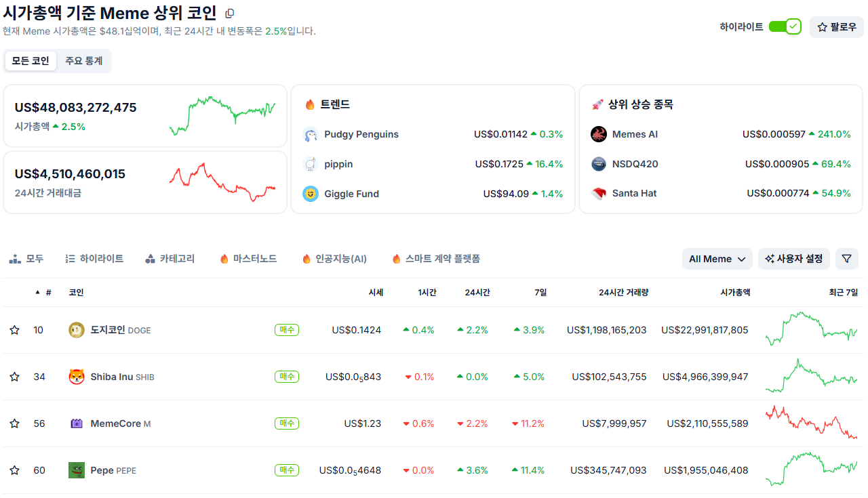View the MemeCore 7-day sparkline chart

pyautogui.click(x=811, y=423)
